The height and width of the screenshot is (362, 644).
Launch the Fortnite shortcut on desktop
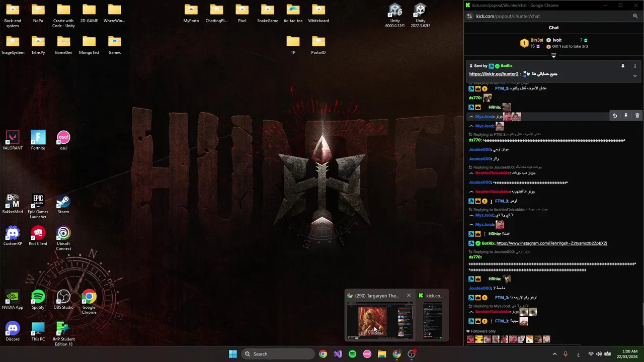(38, 140)
